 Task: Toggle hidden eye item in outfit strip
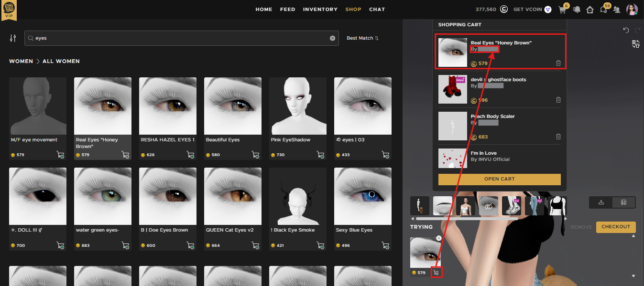coord(489,206)
